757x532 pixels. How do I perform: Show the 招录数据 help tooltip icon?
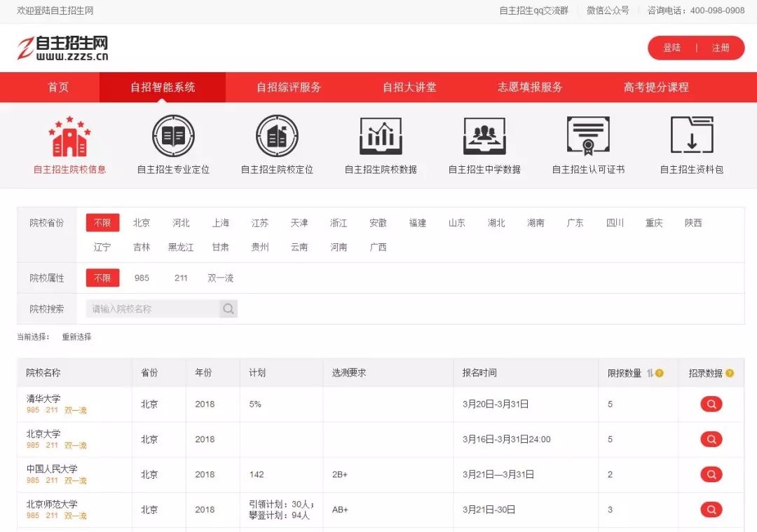click(x=730, y=373)
